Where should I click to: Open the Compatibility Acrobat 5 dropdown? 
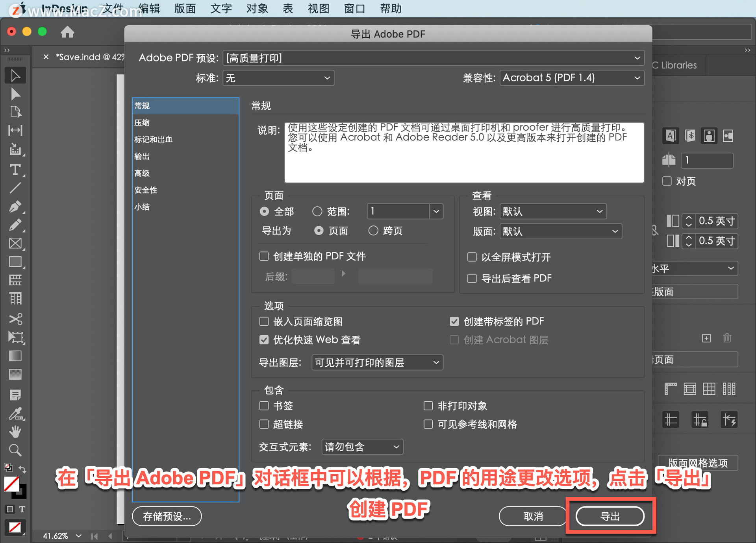click(x=572, y=78)
